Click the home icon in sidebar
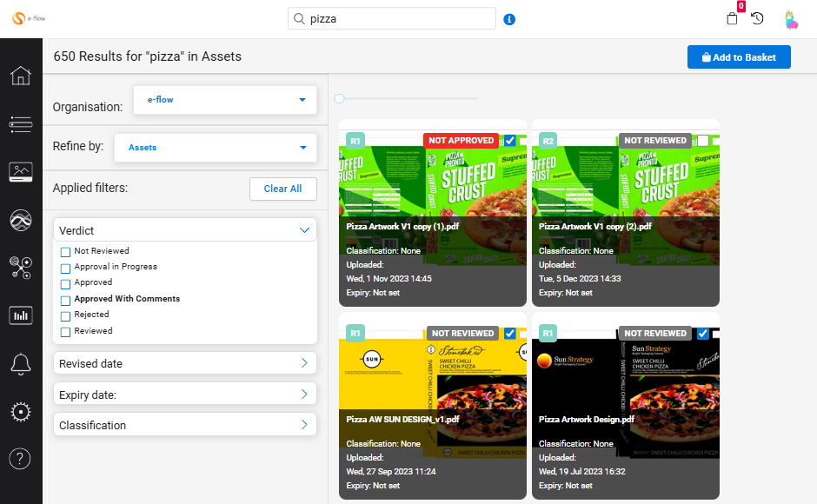This screenshot has height=504, width=817. (20, 76)
